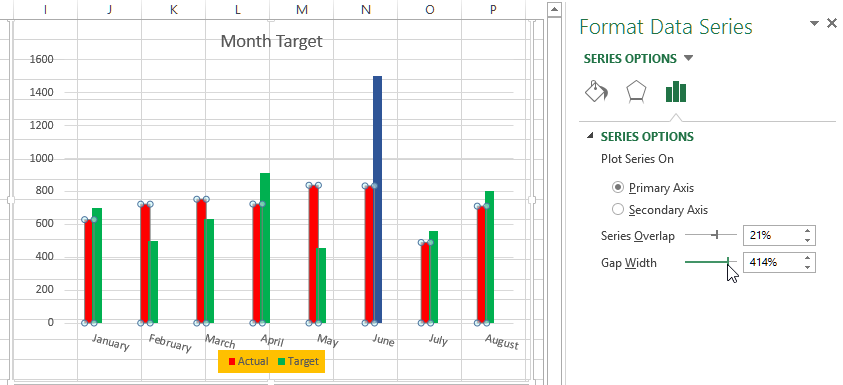This screenshot has width=843, height=385.
Task: Click the tall blue June Target bar
Action: [x=377, y=199]
